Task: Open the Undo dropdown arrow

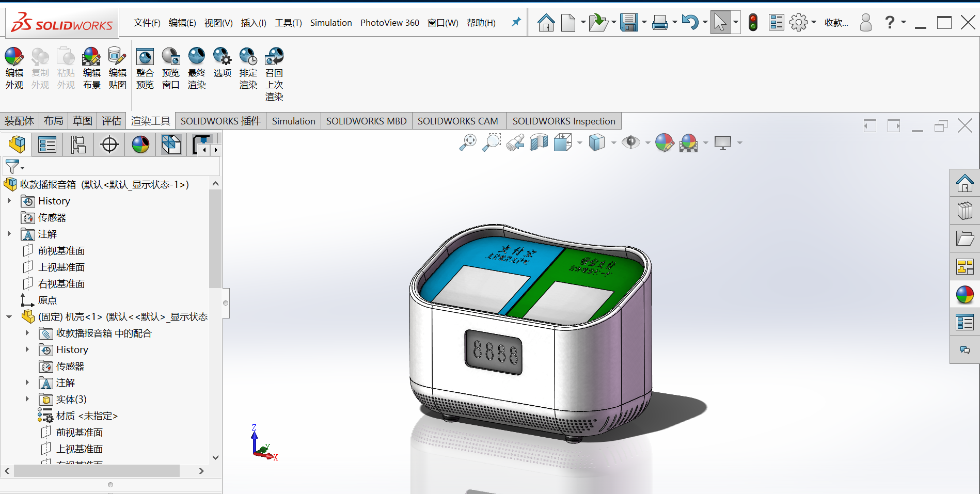Action: point(705,23)
